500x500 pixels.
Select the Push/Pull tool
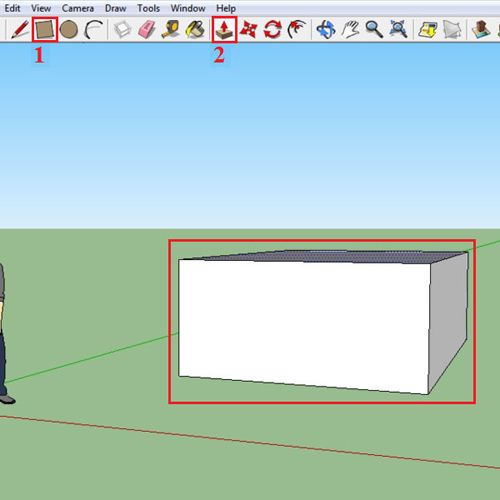(224, 30)
